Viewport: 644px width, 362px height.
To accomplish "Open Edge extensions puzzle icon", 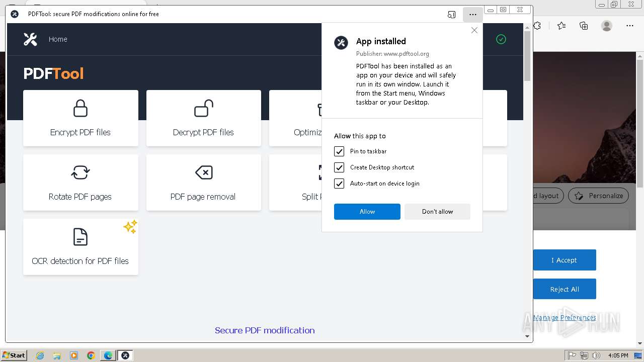I will pyautogui.click(x=537, y=26).
